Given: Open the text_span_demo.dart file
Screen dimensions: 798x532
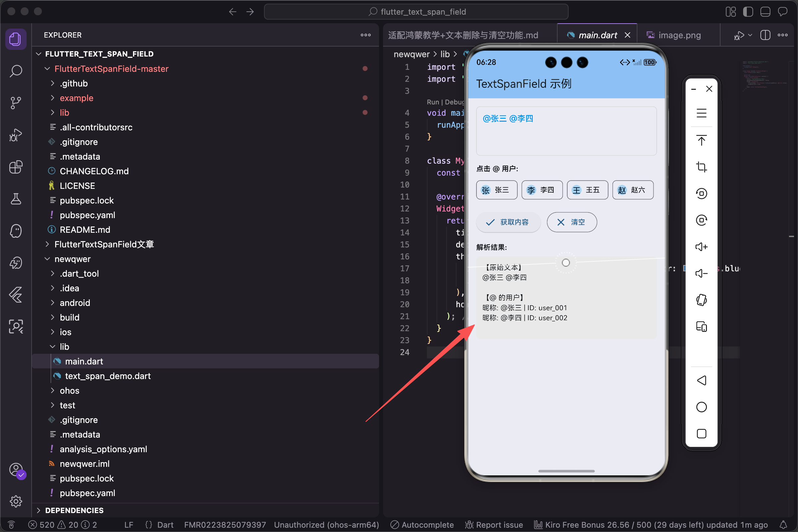Looking at the screenshot, I should click(107, 376).
